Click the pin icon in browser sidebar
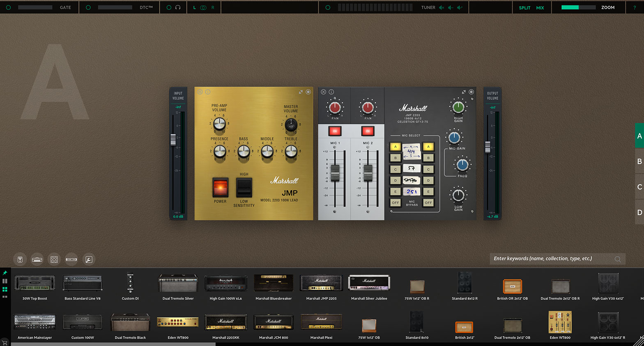This screenshot has width=644, height=346. tap(5, 273)
